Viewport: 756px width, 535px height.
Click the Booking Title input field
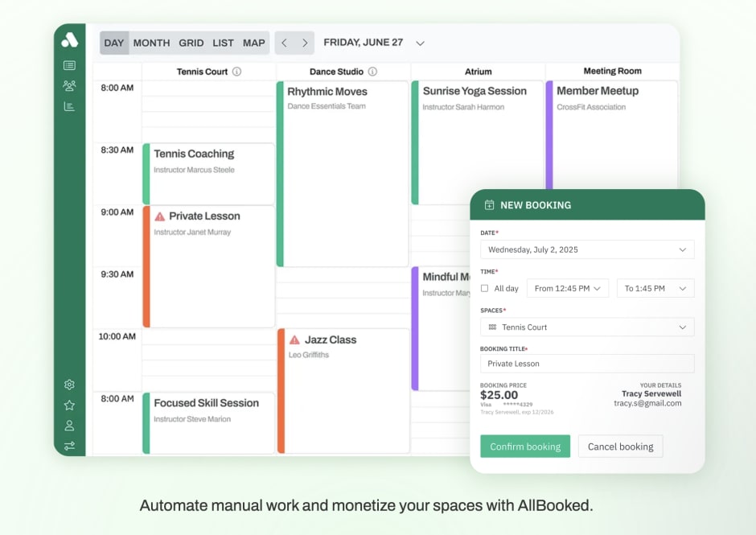click(587, 364)
